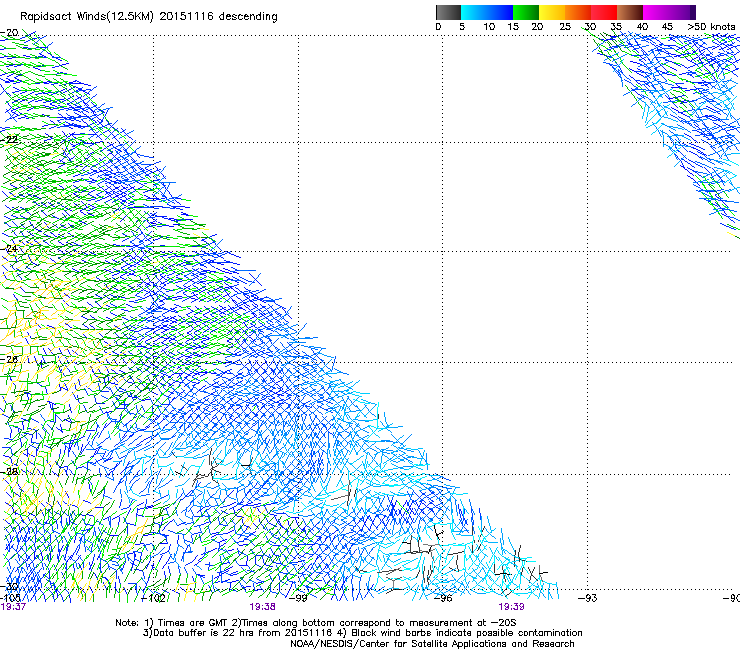This screenshot has width=740, height=650.
Task: Click the legend scale value '10'
Action: pos(489,26)
